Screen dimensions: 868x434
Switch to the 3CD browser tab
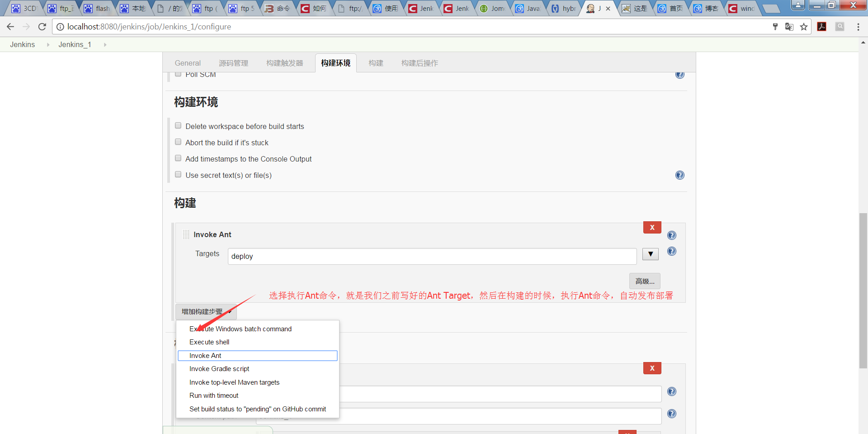[24, 8]
